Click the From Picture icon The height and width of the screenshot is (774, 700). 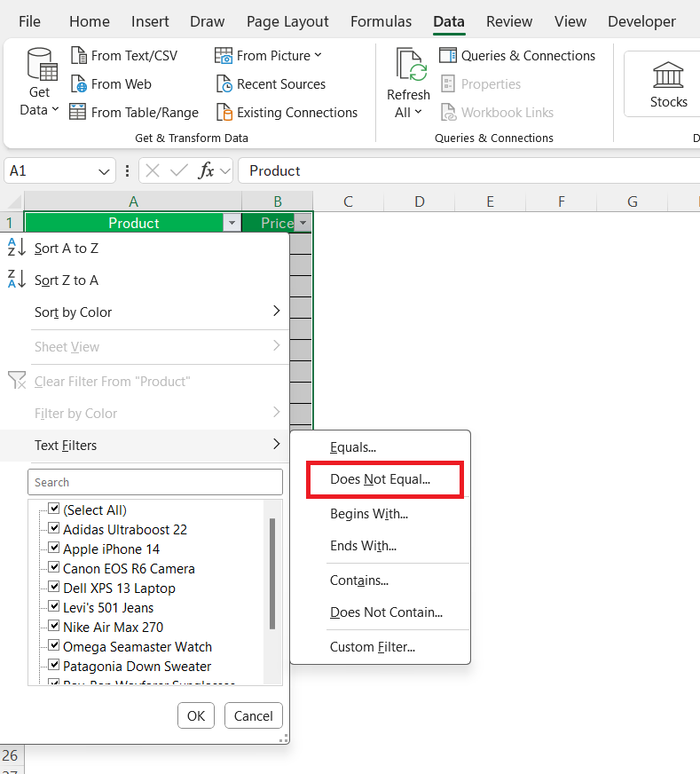pos(224,56)
